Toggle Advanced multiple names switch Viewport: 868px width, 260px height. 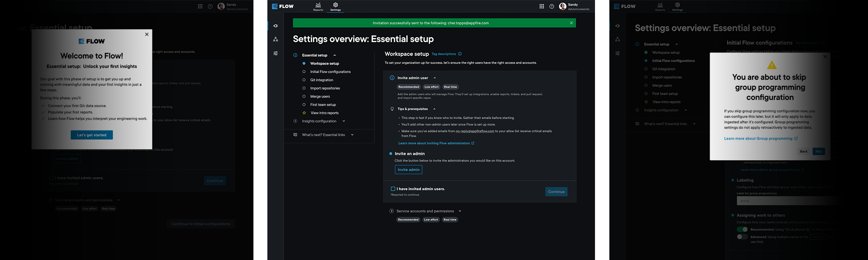[x=742, y=237]
